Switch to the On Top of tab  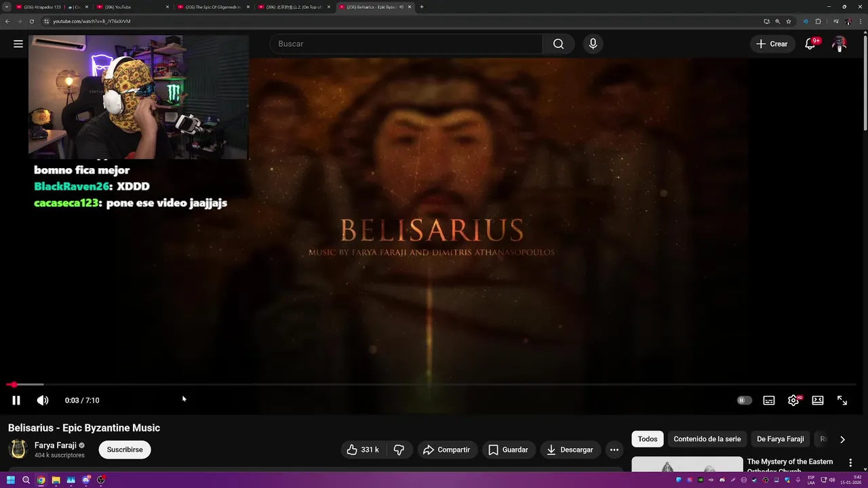[294, 7]
